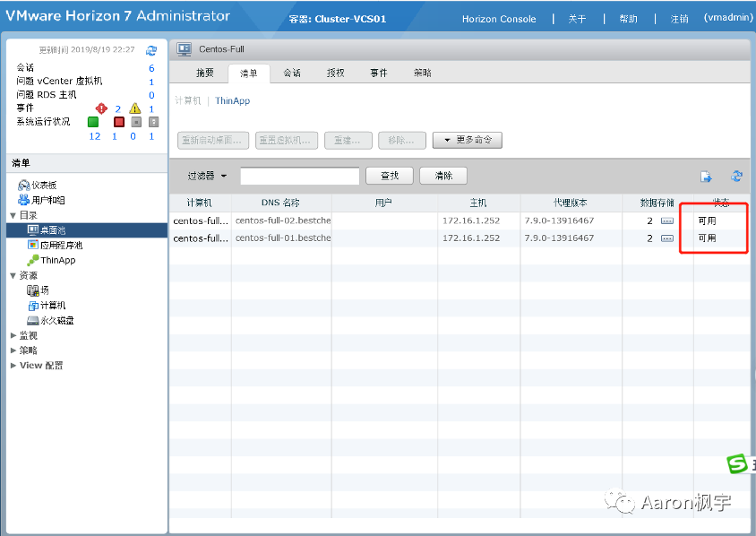The image size is (756, 536).
Task: Open datastore details for centos-full-01 row
Action: 667,238
